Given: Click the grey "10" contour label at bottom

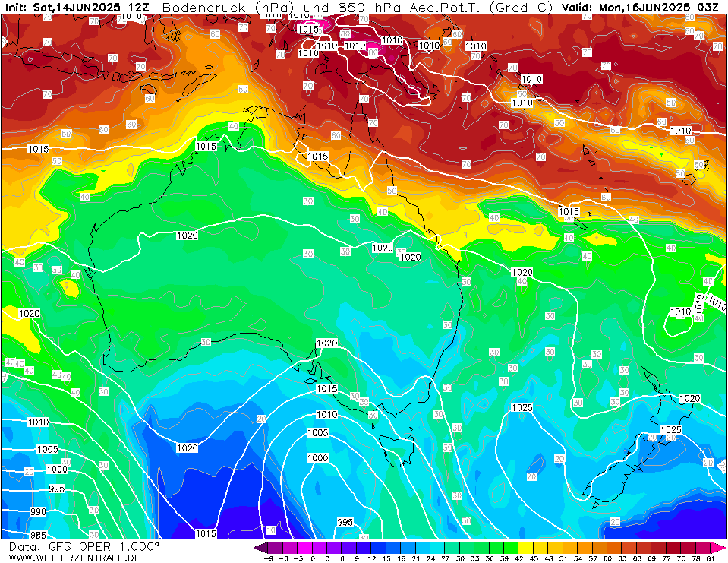Looking at the screenshot, I should coord(271,530).
